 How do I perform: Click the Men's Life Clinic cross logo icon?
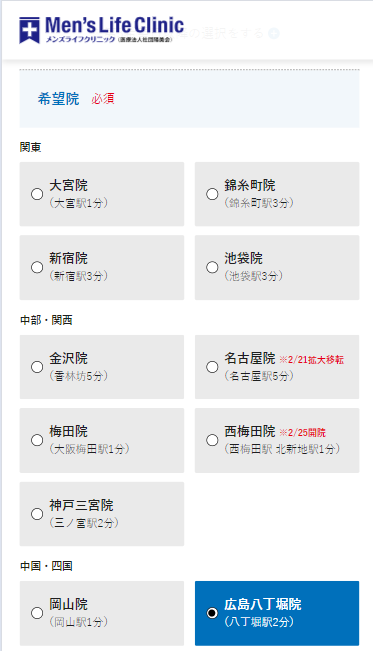(29, 30)
